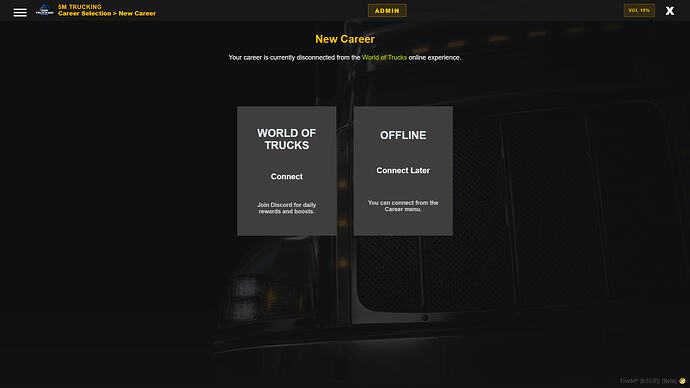
Task: Close the menu with the X
Action: [x=670, y=11]
